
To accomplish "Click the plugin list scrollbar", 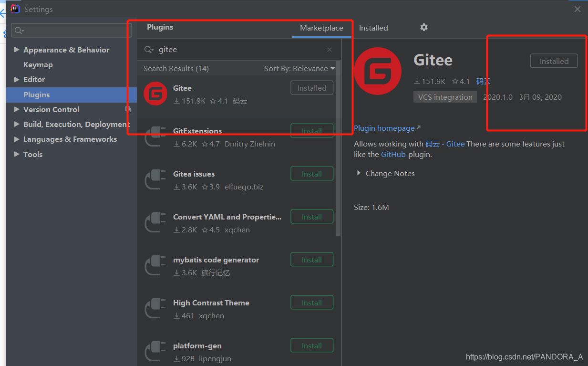I will pyautogui.click(x=338, y=149).
